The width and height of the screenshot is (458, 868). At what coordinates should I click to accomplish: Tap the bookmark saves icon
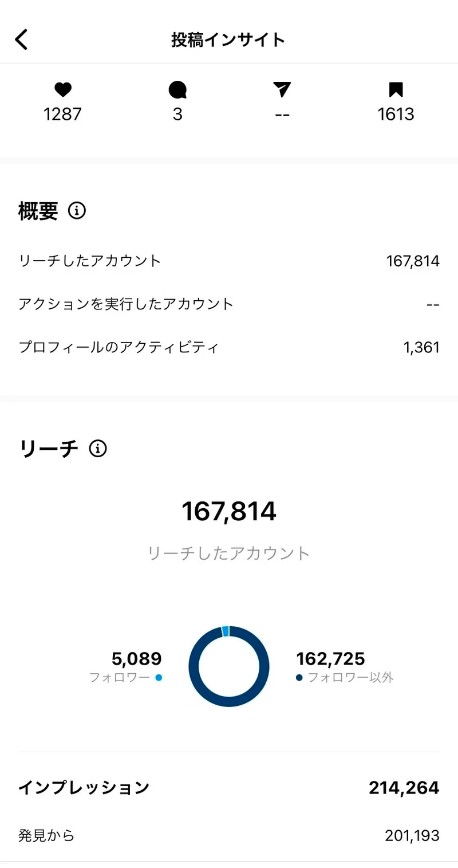coord(396,90)
